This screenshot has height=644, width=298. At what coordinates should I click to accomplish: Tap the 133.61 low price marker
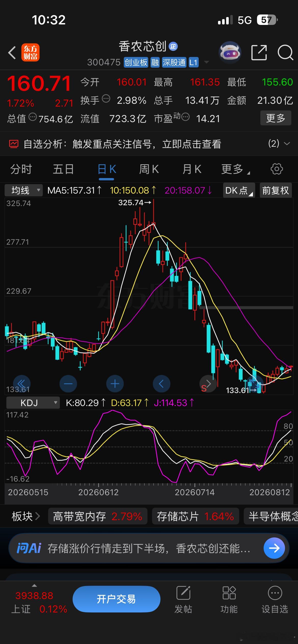pyautogui.click(x=241, y=390)
